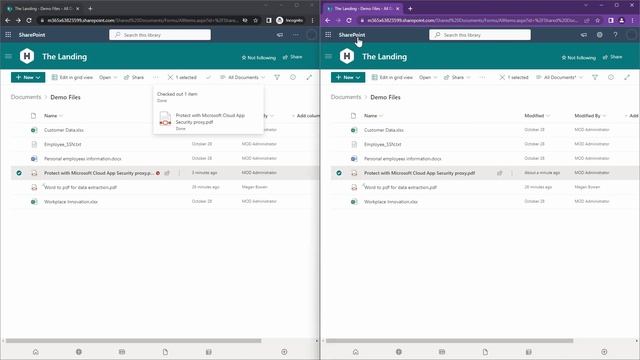This screenshot has height=360, width=640.
Task: Open the Open dropdown in right window
Action: point(428,77)
